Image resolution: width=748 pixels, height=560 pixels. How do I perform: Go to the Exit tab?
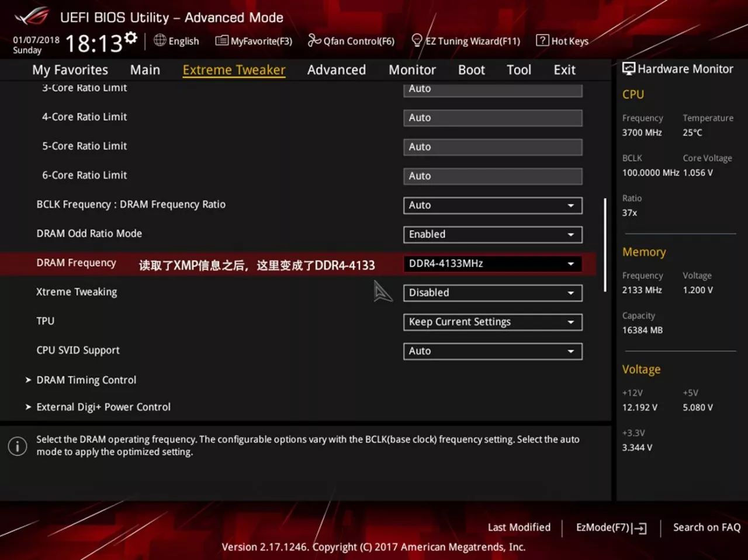click(565, 70)
